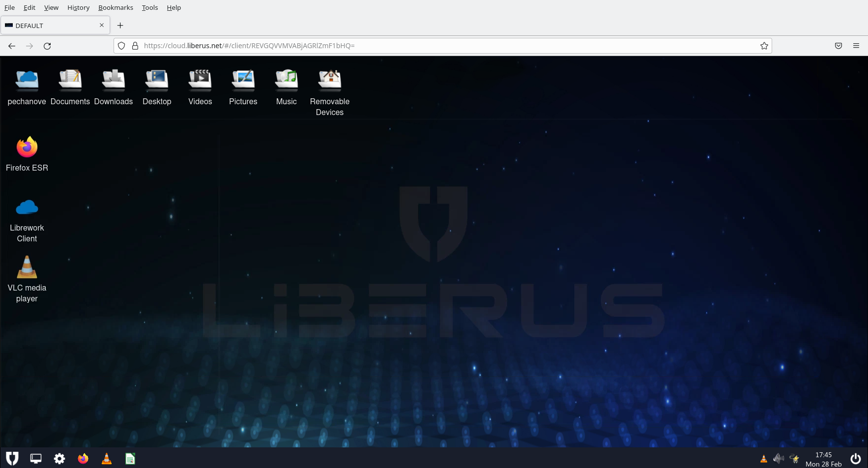Open the Desktop folder icon
Image resolution: width=868 pixels, height=468 pixels.
[157, 81]
